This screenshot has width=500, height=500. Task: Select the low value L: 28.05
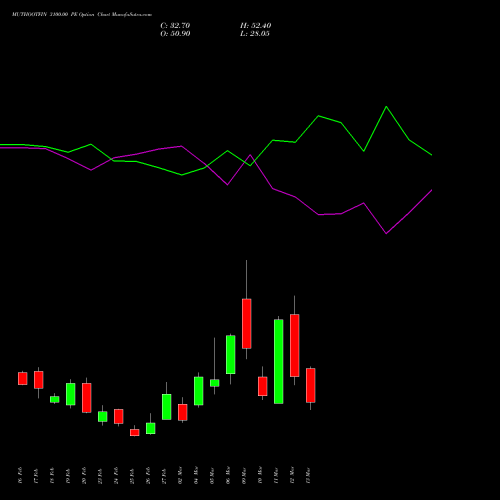[x=255, y=34]
